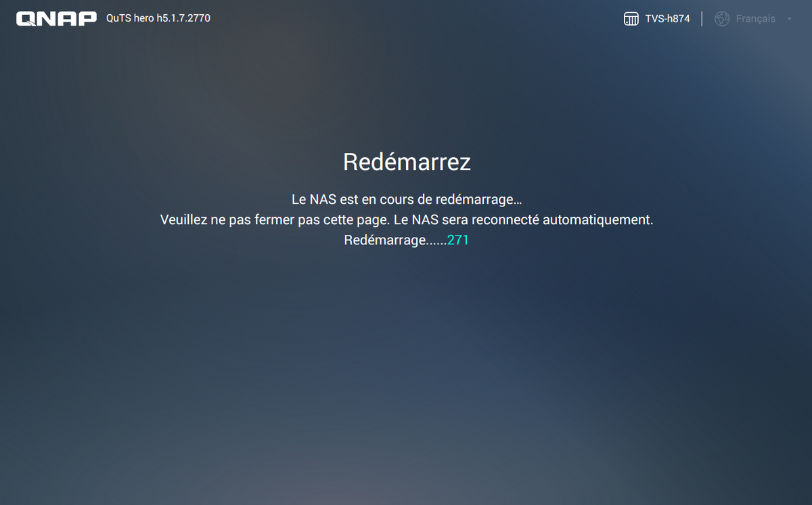Click the first 'NAS' word in the status line
812x505 pixels.
(x=323, y=200)
